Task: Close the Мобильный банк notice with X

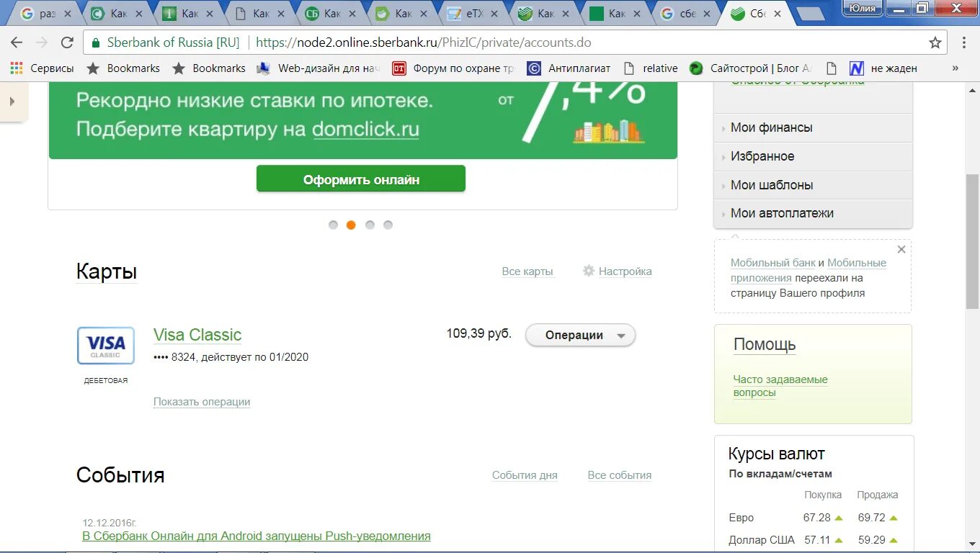Action: (901, 249)
